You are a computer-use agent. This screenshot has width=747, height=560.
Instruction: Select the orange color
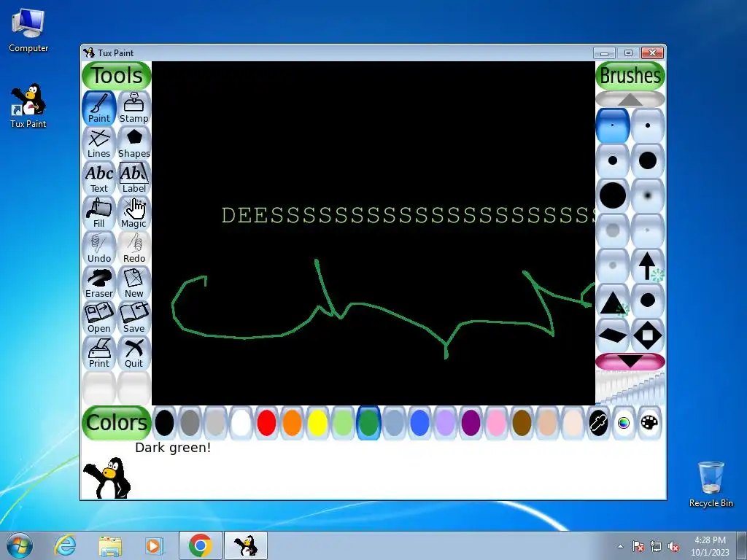click(x=292, y=423)
